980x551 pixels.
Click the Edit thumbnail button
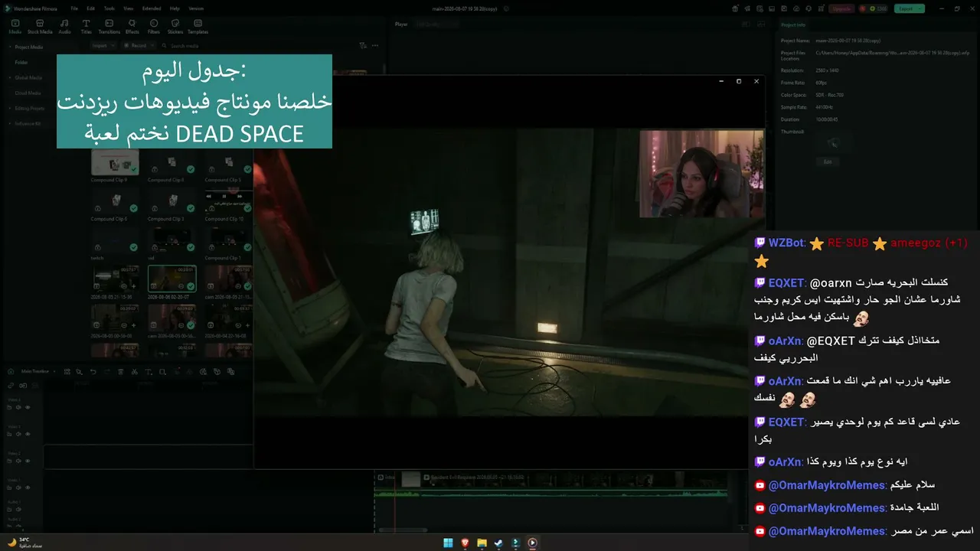(828, 161)
